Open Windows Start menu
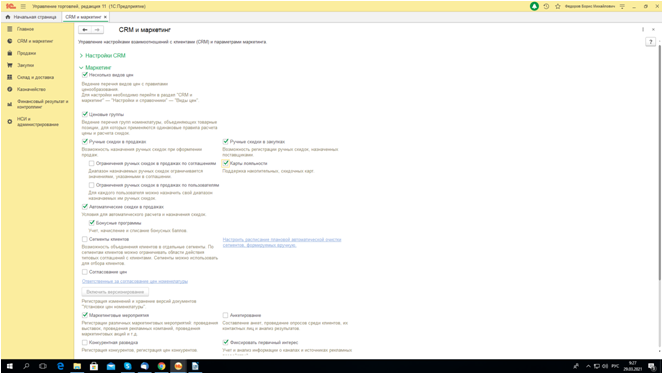Image resolution: width=663 pixels, height=374 pixels. point(9,366)
